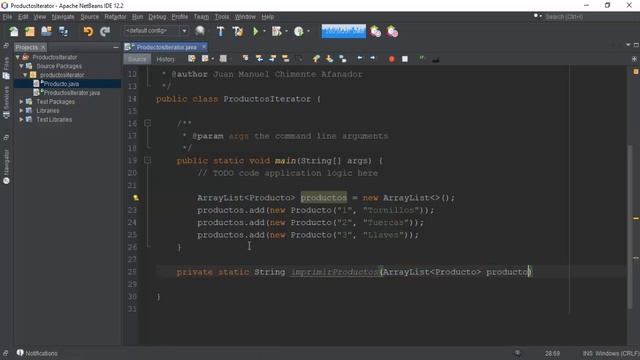Screen dimensions: 640x360
Task: Open the Run Project dropdown arrow
Action: pyautogui.click(x=264, y=31)
